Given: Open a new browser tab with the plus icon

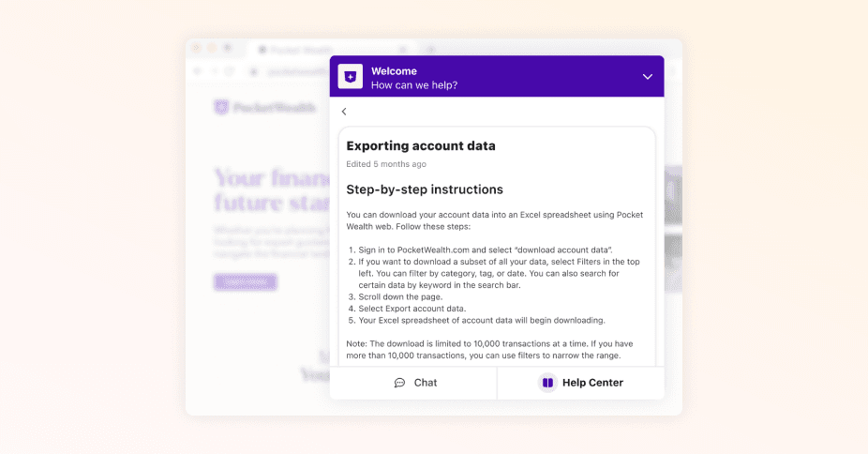Looking at the screenshot, I should click(x=431, y=49).
